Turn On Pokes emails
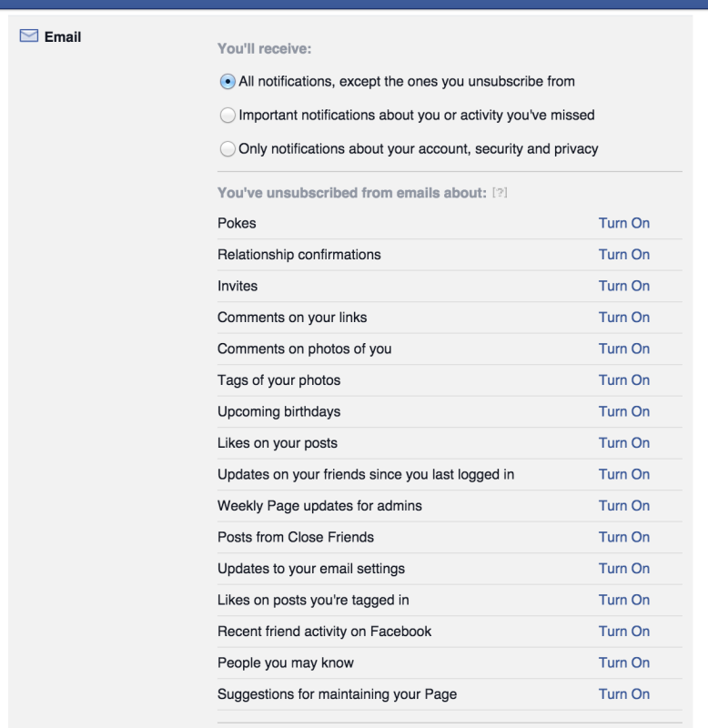Viewport: 708px width, 728px height. pyautogui.click(x=624, y=223)
